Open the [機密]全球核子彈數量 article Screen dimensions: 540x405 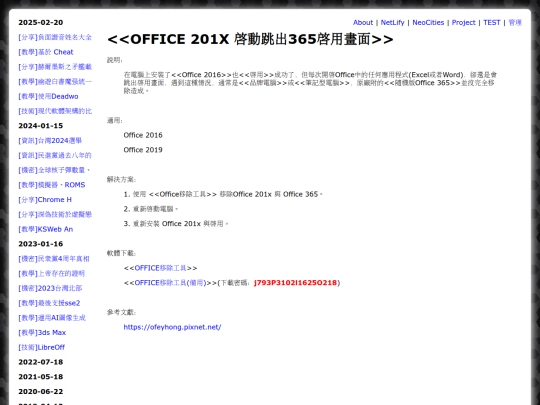point(54,170)
